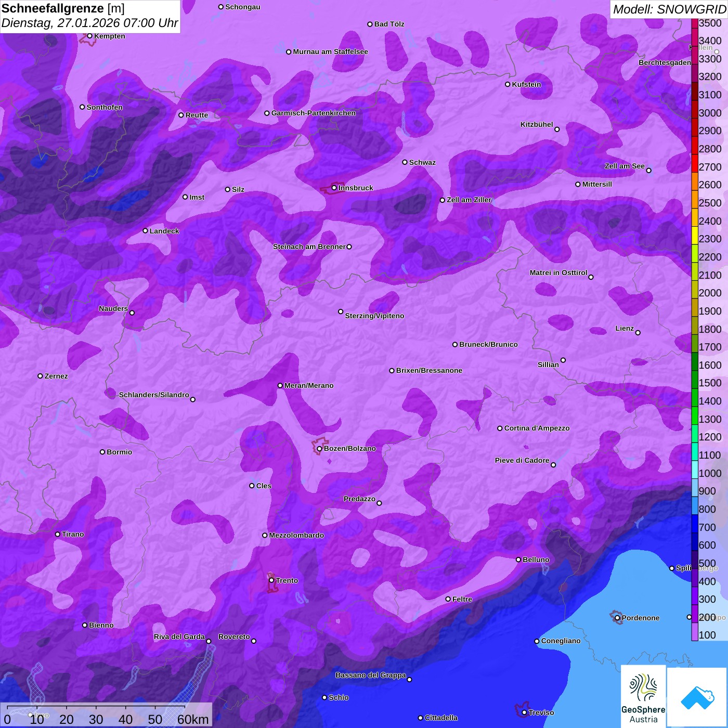Select the Meran/Merano label
Screen dimensions: 728x728
pos(309,385)
